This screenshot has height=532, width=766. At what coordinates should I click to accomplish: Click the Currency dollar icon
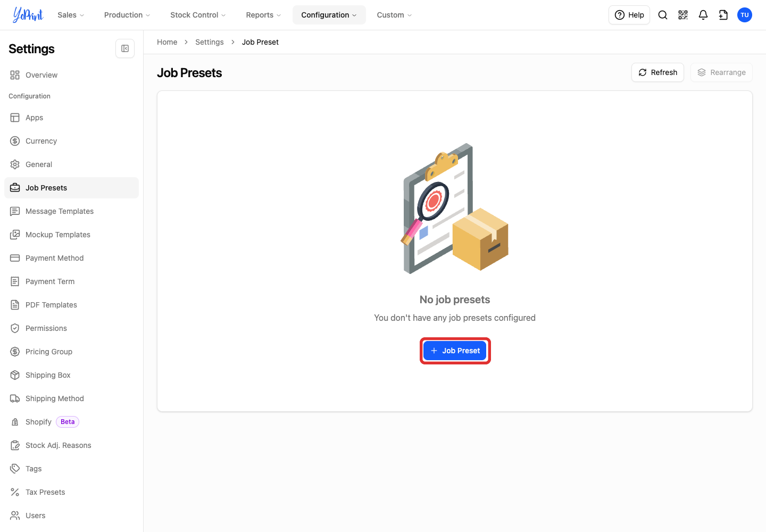coord(15,141)
